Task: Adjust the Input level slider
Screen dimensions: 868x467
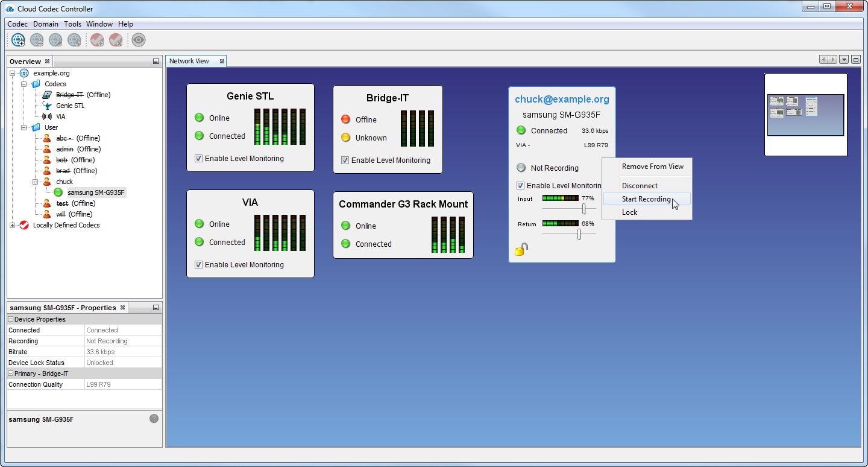Action: [585, 208]
